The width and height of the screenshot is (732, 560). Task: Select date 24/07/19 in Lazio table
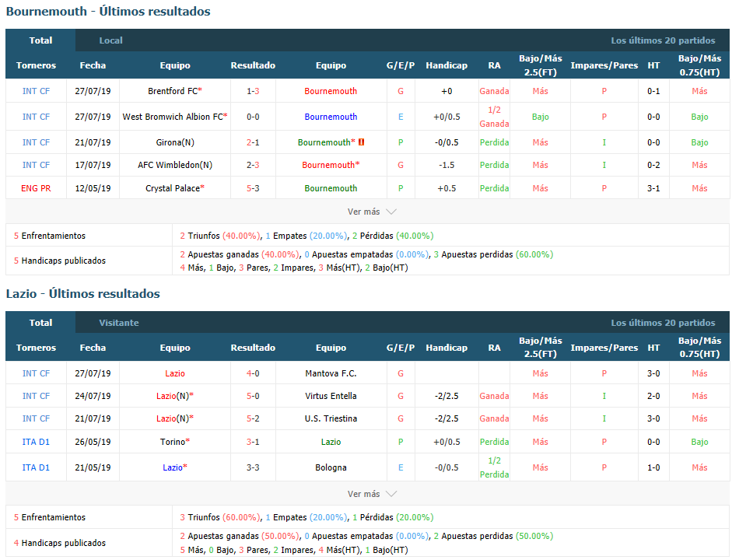93,396
